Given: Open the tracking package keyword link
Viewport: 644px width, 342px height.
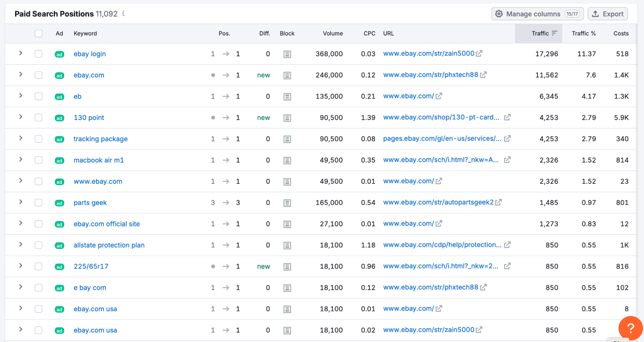Looking at the screenshot, I should point(101,139).
